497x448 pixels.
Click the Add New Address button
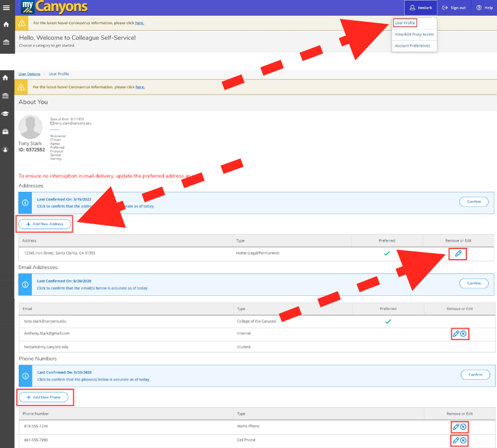click(44, 224)
